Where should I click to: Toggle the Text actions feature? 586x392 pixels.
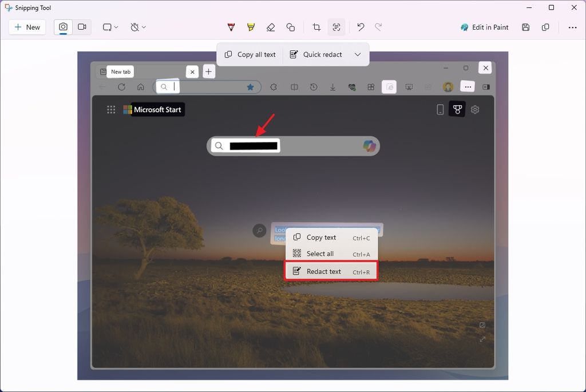336,27
